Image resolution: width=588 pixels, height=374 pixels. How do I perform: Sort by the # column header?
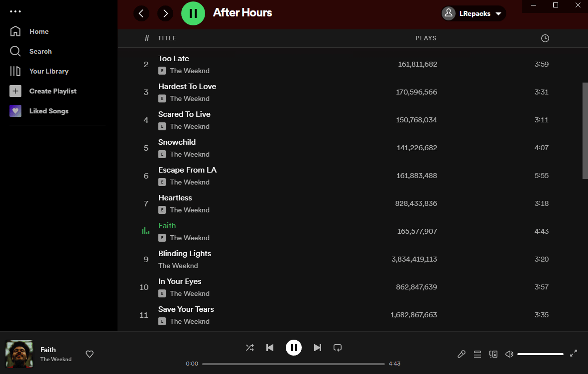[146, 38]
